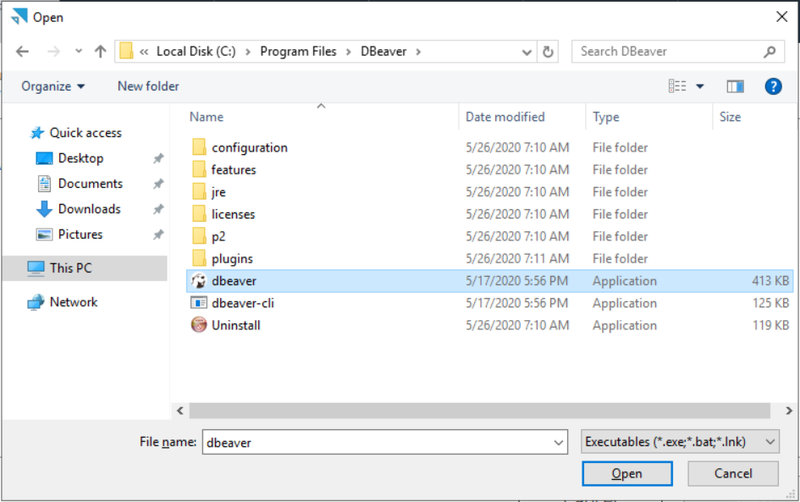Select the features folder icon
800x502 pixels.
coord(199,169)
